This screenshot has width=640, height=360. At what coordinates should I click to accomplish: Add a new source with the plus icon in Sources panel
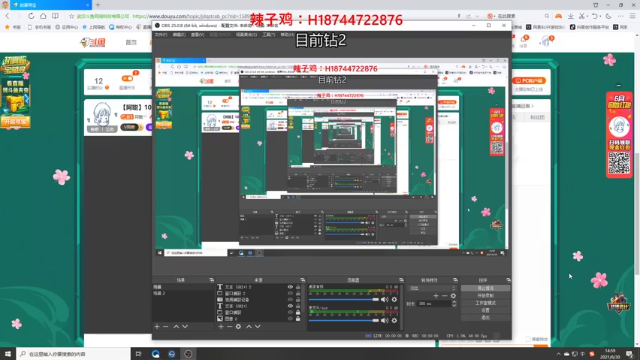click(221, 327)
